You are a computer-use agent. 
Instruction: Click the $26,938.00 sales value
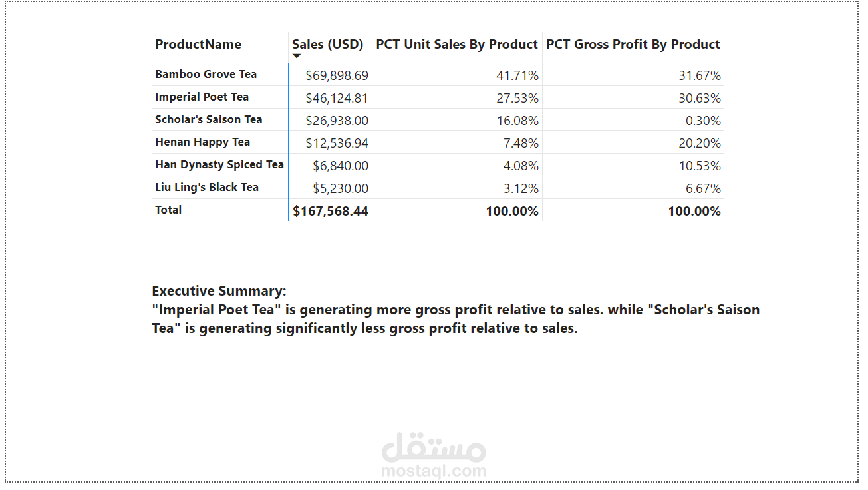click(x=337, y=121)
